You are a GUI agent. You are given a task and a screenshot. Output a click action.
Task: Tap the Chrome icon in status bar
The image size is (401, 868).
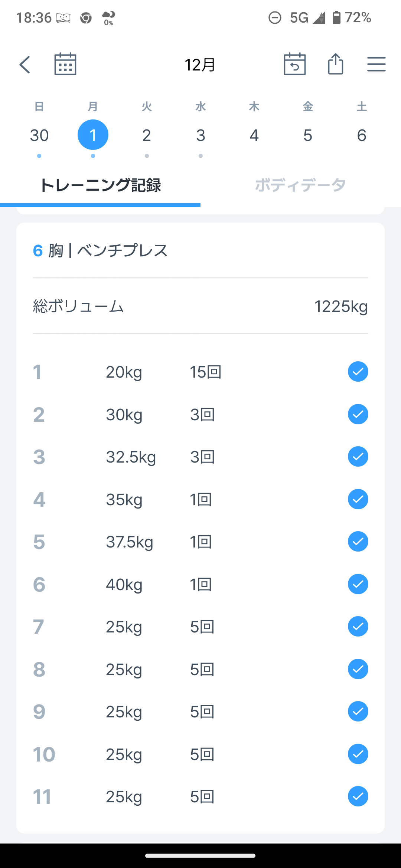tap(86, 18)
